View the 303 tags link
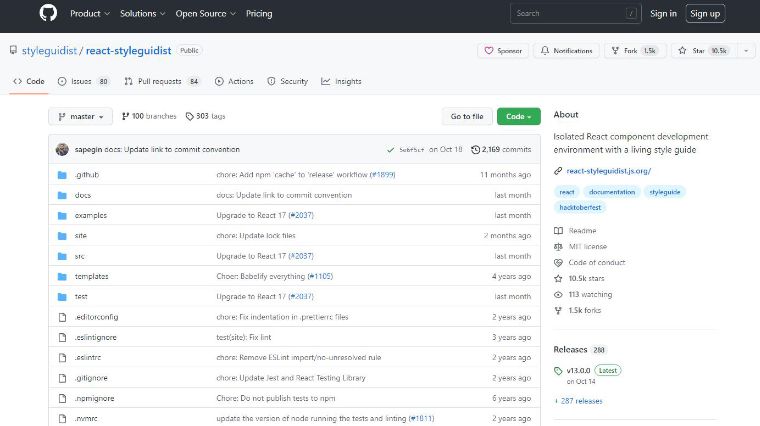 tap(206, 116)
